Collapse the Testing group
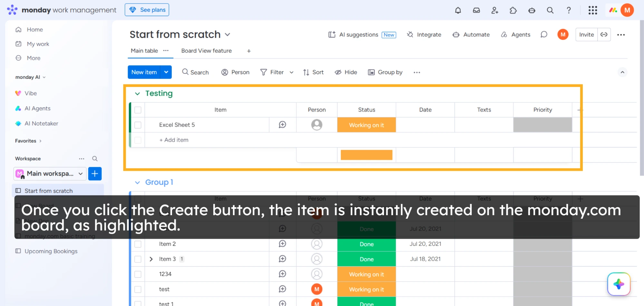The width and height of the screenshot is (644, 306). 137,94
